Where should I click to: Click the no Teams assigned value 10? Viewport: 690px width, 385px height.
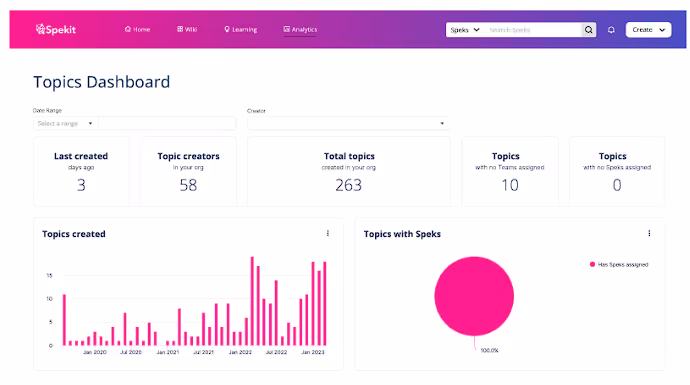pos(510,185)
